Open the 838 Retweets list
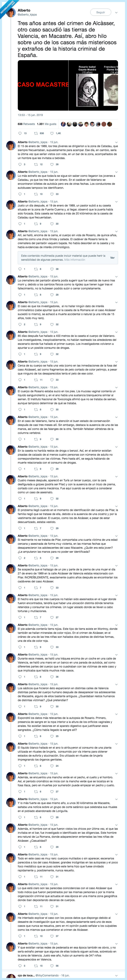The height and width of the screenshot is (980, 127). point(26,124)
